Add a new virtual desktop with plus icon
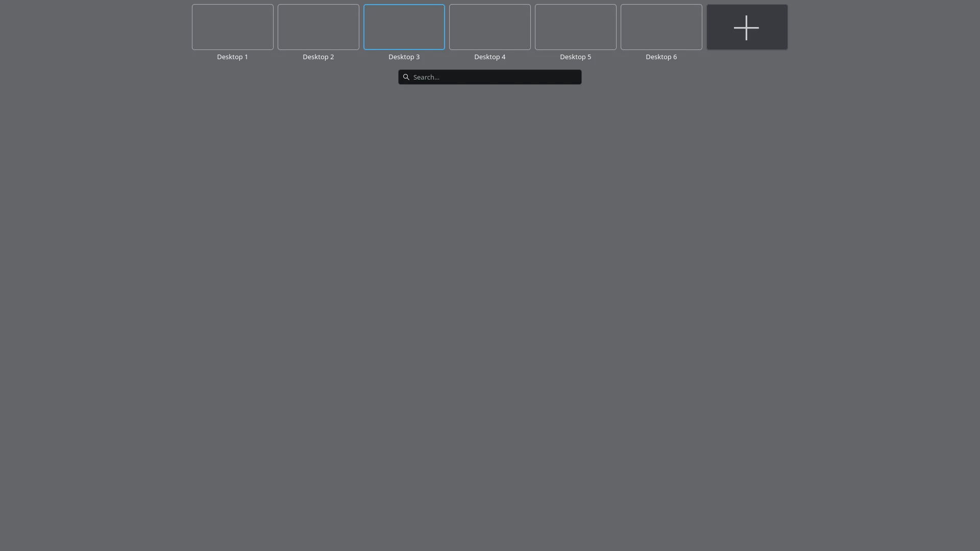Viewport: 980px width, 551px height. [747, 27]
